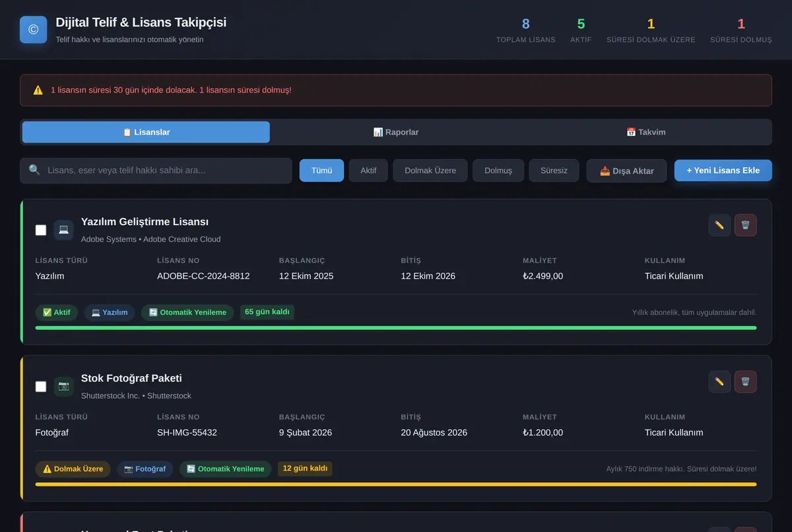The width and height of the screenshot is (792, 532).
Task: Click the 65 gün kaldı badge
Action: click(x=267, y=312)
